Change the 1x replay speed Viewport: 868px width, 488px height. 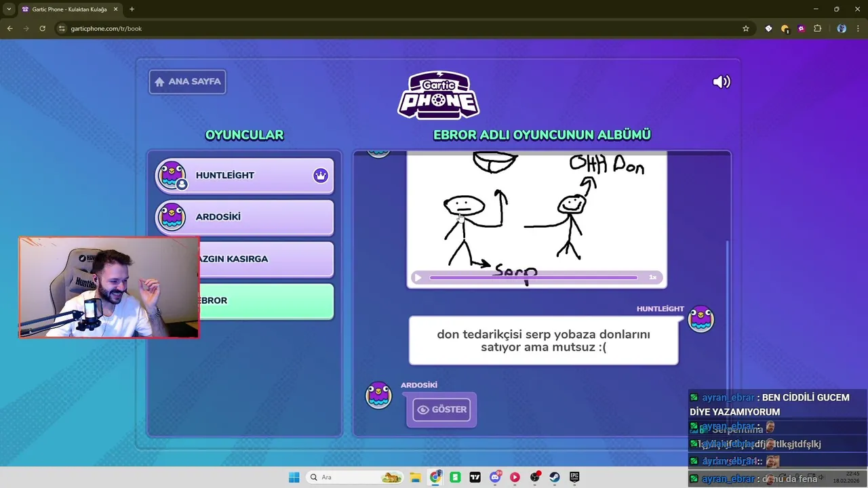point(653,277)
